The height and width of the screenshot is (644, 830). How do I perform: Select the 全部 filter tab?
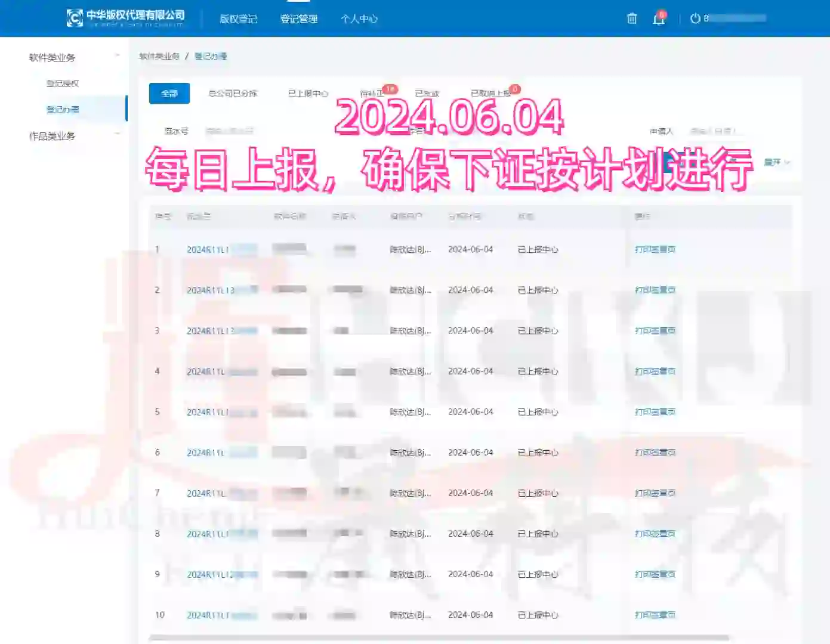[169, 94]
